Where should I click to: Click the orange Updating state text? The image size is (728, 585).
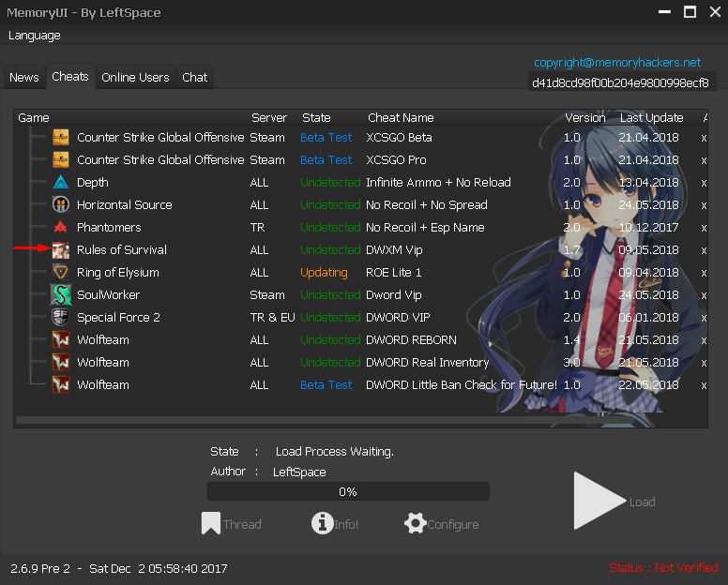click(x=324, y=272)
